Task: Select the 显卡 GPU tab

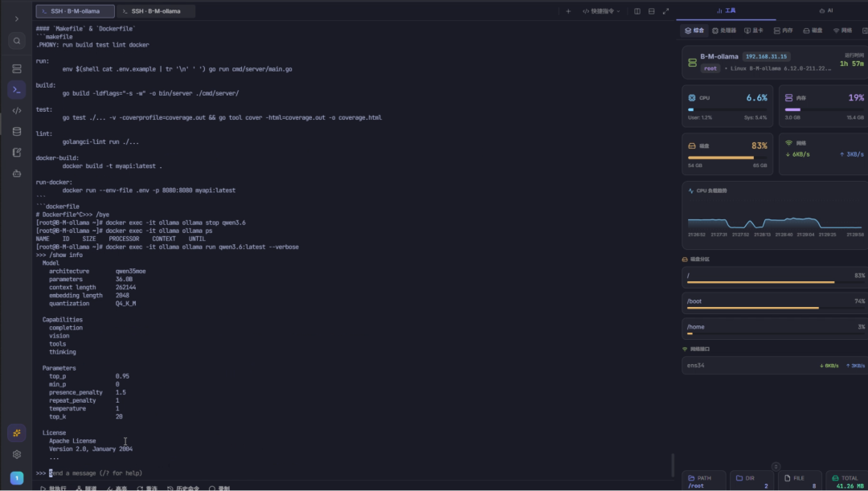Action: click(753, 31)
